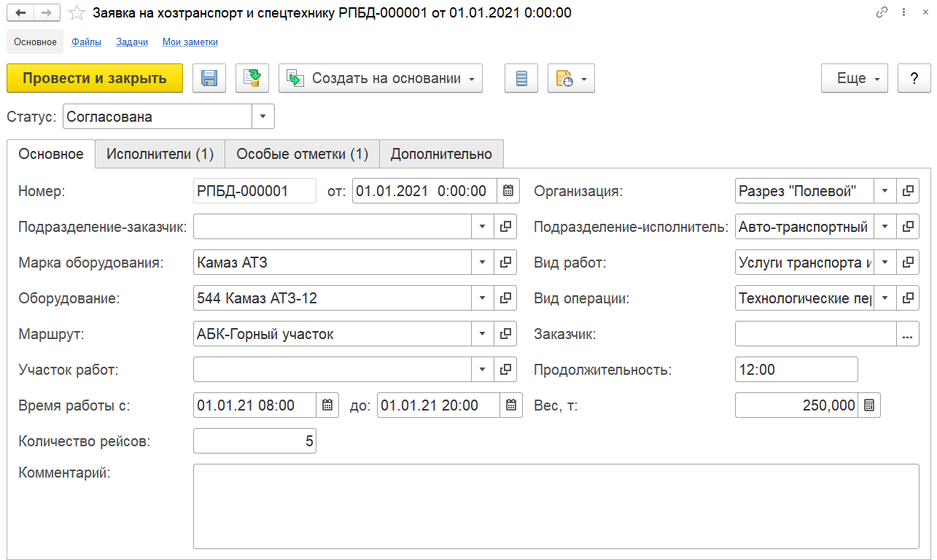The image size is (937, 560).
Task: Copy link to this document
Action: click(x=882, y=13)
